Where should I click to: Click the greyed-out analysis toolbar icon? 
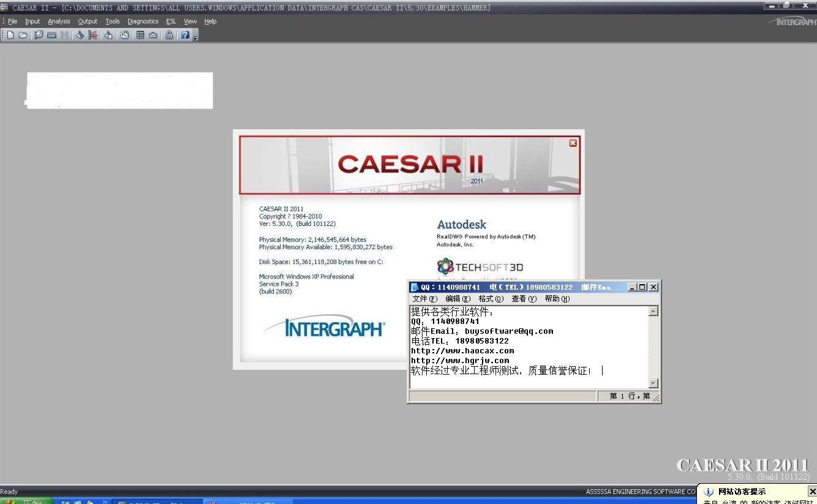coord(64,35)
